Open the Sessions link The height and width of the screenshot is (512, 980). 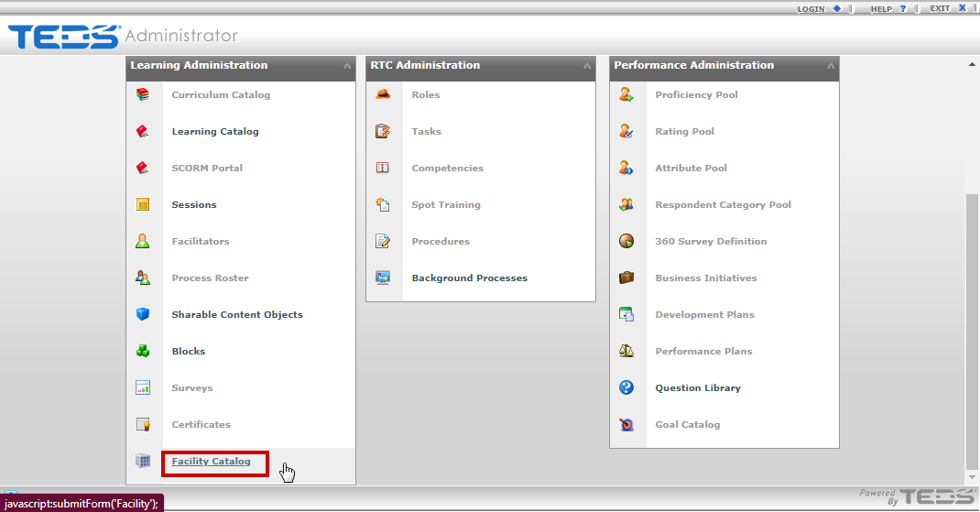(194, 204)
